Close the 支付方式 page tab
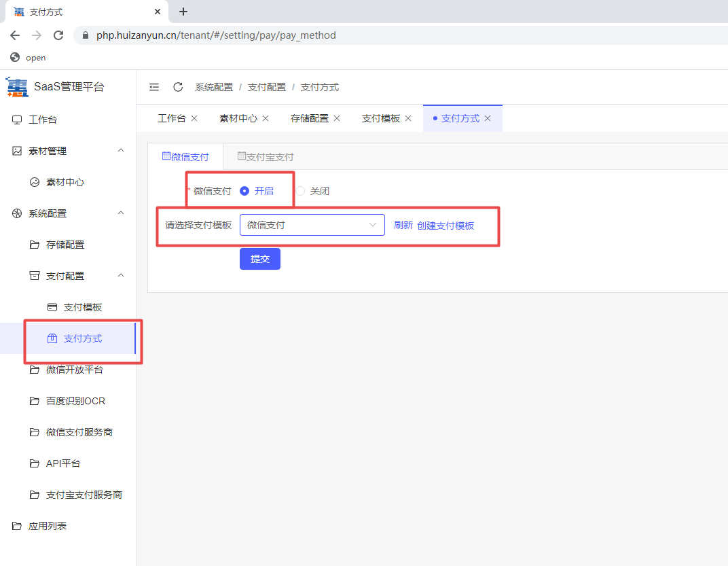Screen dimensions: 728x566 point(488,118)
